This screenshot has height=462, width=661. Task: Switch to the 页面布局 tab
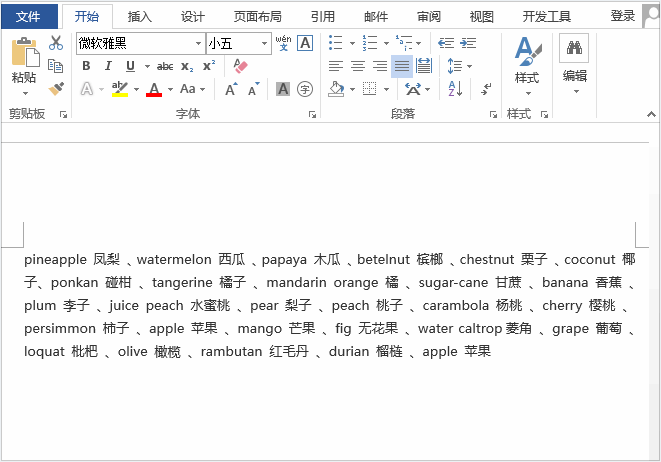click(258, 16)
